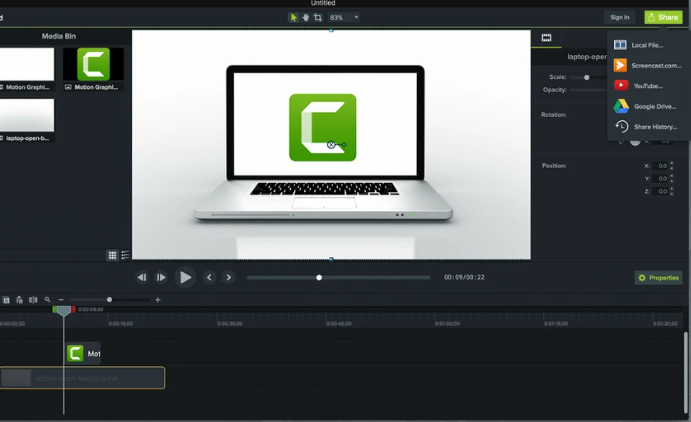The height and width of the screenshot is (422, 691).
Task: Click the timeline vertical scrollbar
Action: click(686, 372)
